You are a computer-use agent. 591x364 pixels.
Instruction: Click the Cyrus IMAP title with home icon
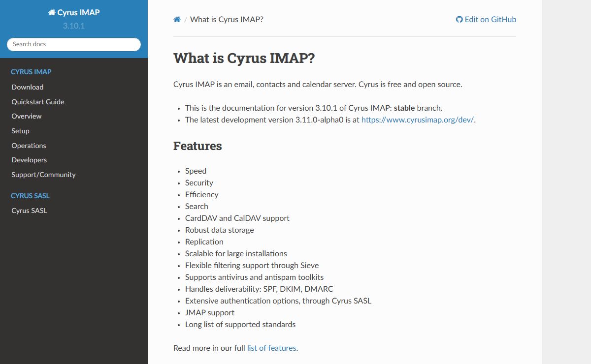tap(74, 12)
